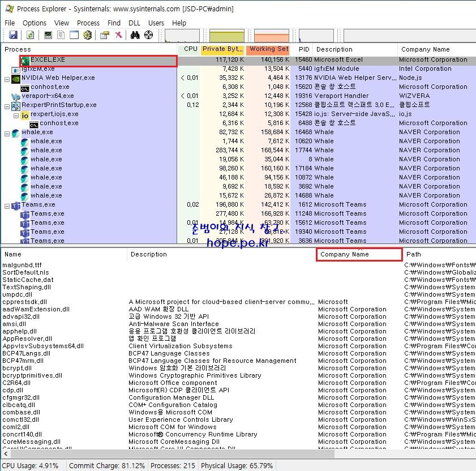Collapse the rexpert.iojs.exe tree node
The image size is (476, 471).
click(16, 115)
